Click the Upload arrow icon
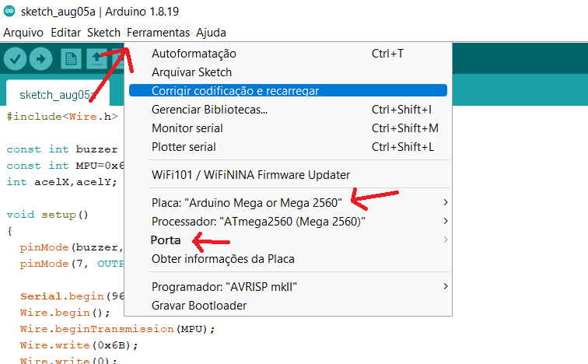588x364 pixels. click(x=41, y=59)
